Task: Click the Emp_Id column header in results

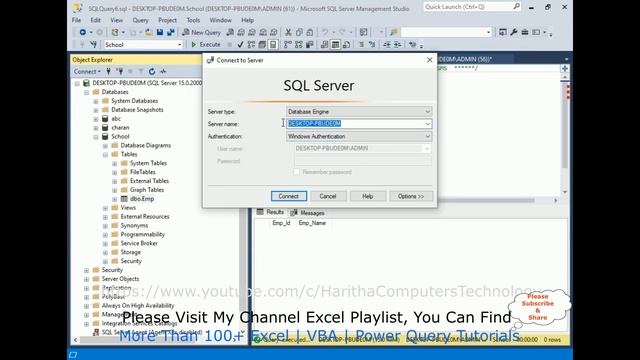Action: pyautogui.click(x=281, y=223)
